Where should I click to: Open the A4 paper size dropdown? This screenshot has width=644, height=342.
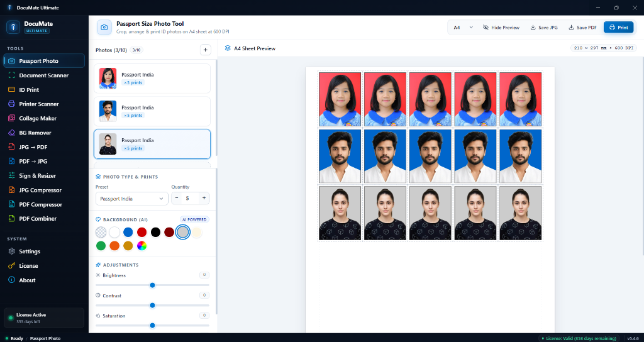(x=463, y=28)
